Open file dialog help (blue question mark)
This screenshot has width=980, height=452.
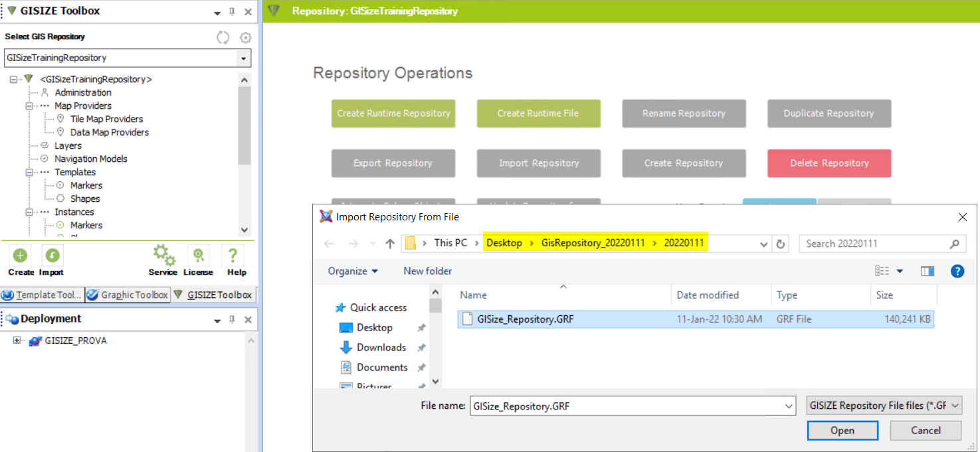point(957,271)
